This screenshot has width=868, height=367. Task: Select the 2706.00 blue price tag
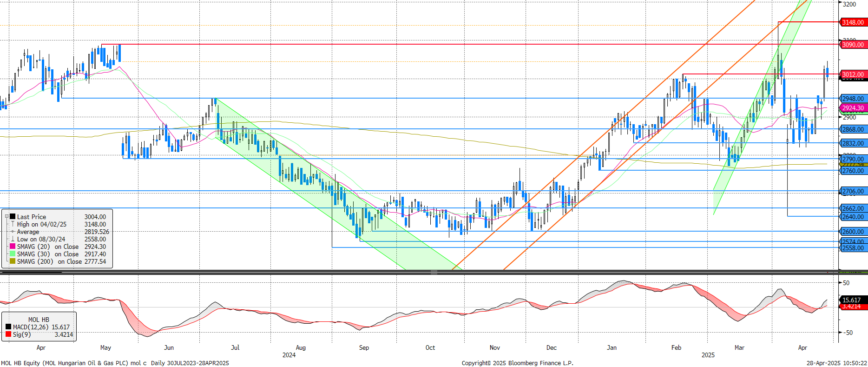pyautogui.click(x=853, y=191)
